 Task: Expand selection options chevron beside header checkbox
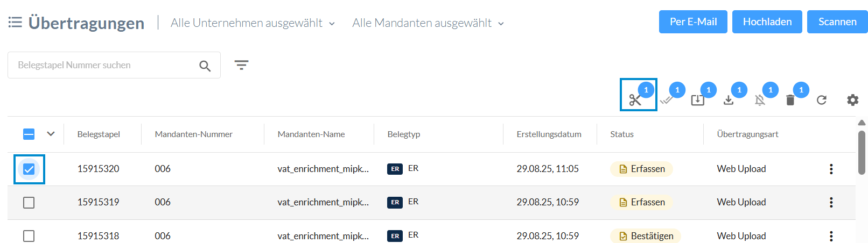[x=51, y=134]
